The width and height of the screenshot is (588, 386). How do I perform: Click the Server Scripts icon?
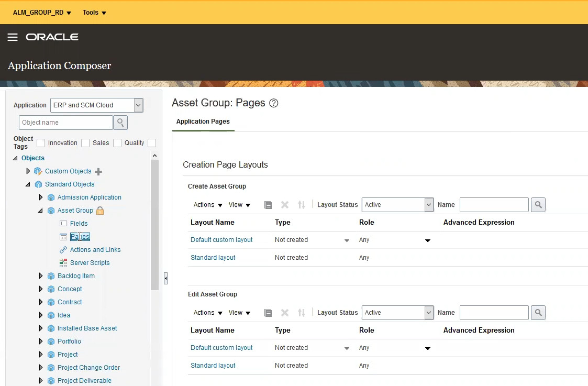click(x=63, y=263)
